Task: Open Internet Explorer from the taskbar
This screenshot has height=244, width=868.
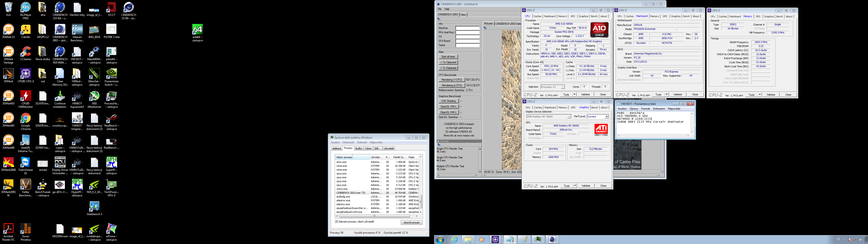Action: click(x=455, y=240)
